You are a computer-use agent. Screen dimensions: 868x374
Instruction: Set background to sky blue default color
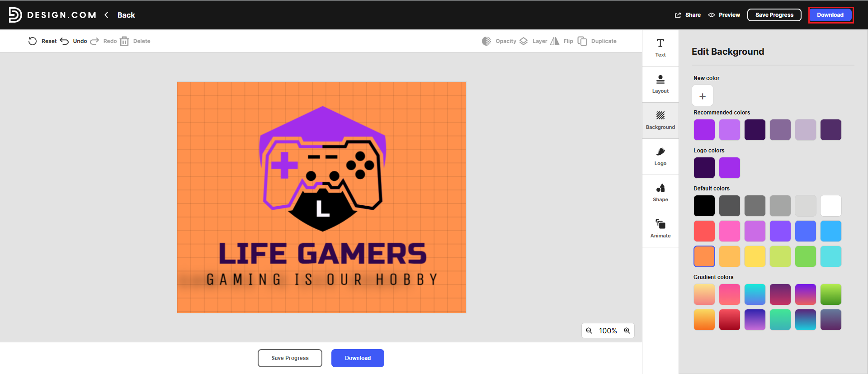[831, 231]
